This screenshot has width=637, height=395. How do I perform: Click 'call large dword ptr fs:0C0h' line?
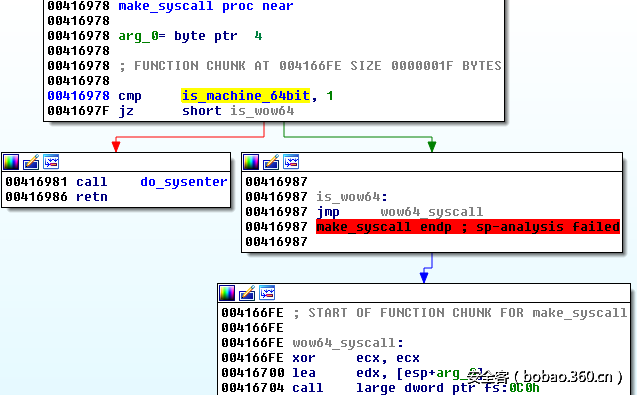[416, 388]
